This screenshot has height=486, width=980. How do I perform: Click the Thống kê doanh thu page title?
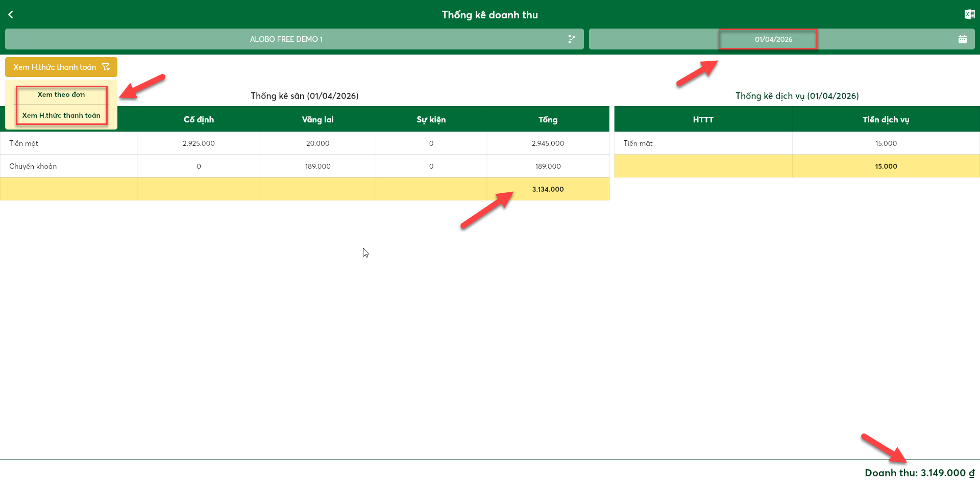tap(490, 15)
